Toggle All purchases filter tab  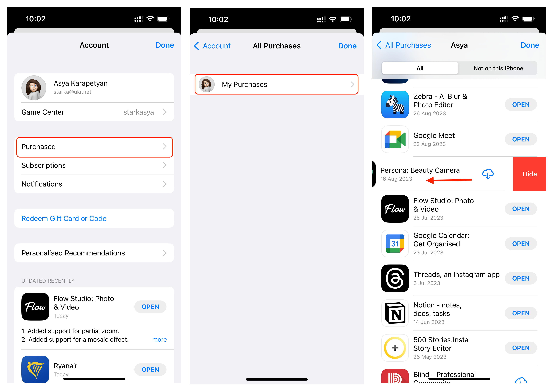[420, 68]
